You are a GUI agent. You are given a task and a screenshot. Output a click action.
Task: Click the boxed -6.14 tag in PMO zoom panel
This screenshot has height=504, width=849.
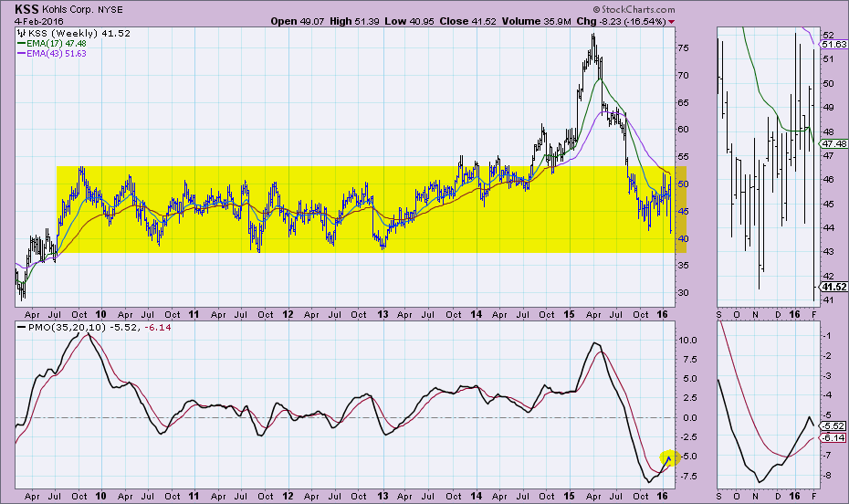833,438
